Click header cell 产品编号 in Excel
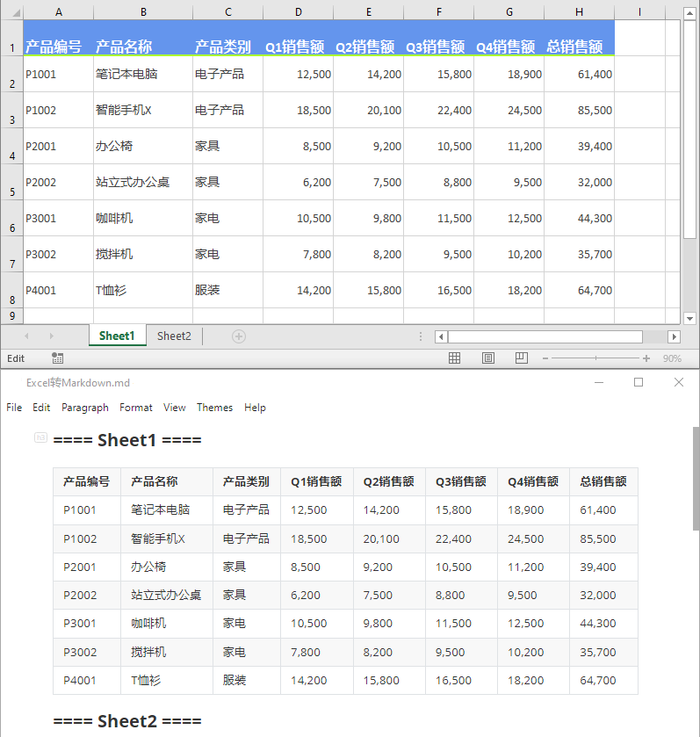The image size is (700, 737). [59, 38]
